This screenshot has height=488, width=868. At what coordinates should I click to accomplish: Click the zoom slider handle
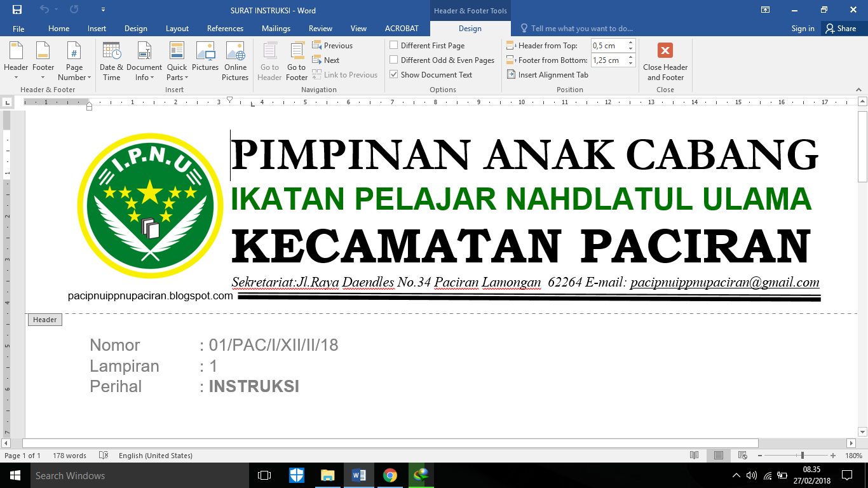pos(803,456)
